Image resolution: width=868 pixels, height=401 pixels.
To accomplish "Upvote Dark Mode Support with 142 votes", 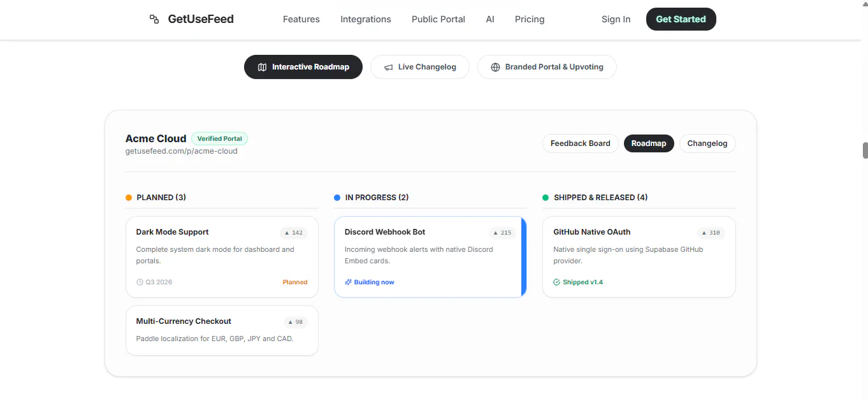I will [x=293, y=233].
